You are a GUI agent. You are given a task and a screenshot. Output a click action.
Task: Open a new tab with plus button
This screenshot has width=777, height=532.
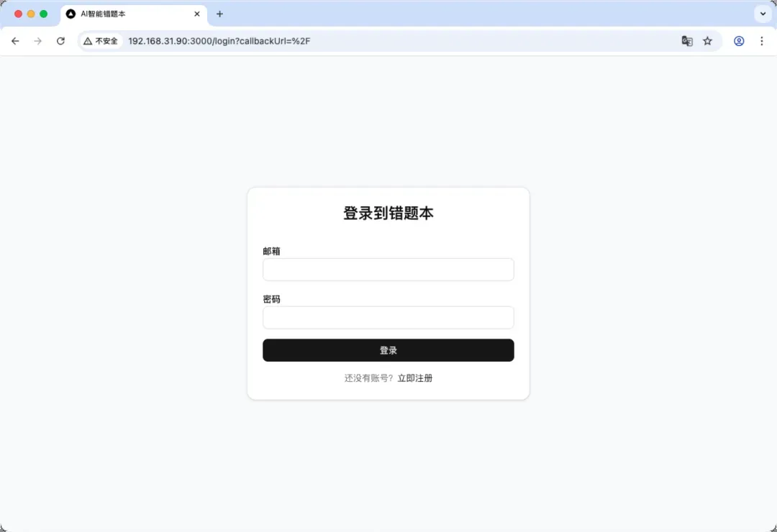[219, 14]
